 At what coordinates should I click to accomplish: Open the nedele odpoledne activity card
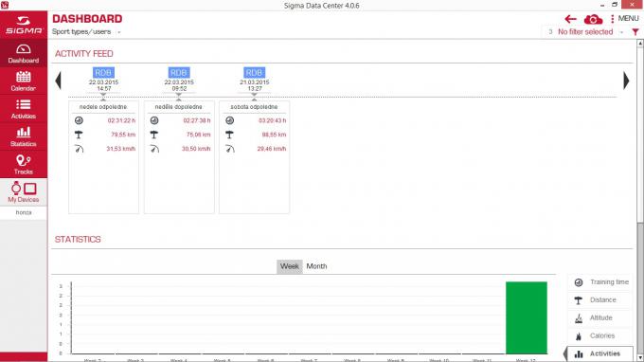point(103,157)
